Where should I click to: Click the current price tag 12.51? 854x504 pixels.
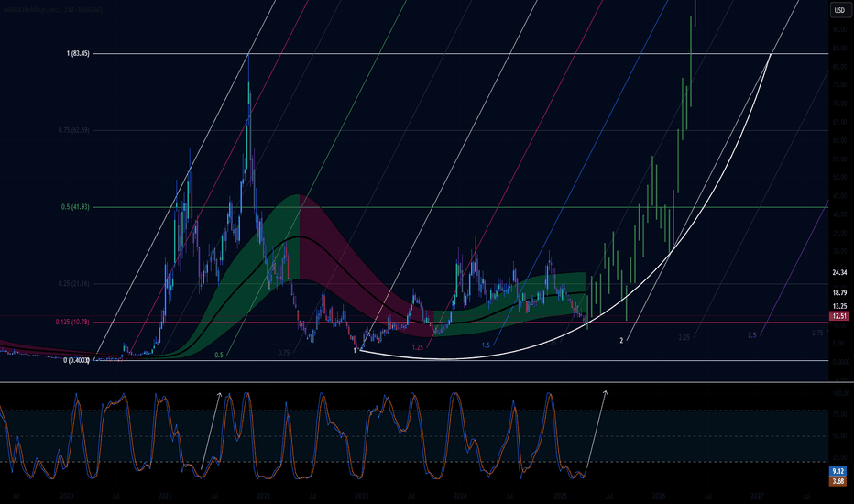(839, 316)
